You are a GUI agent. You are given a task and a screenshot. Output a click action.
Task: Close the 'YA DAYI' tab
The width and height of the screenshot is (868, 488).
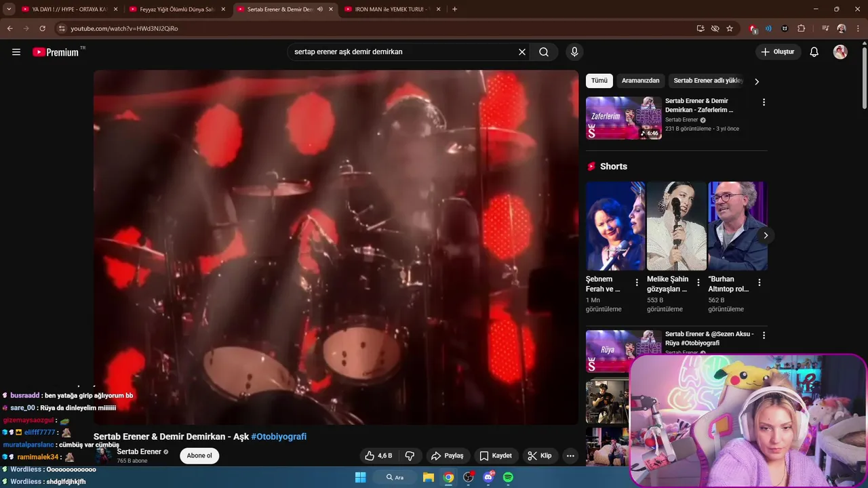(115, 9)
